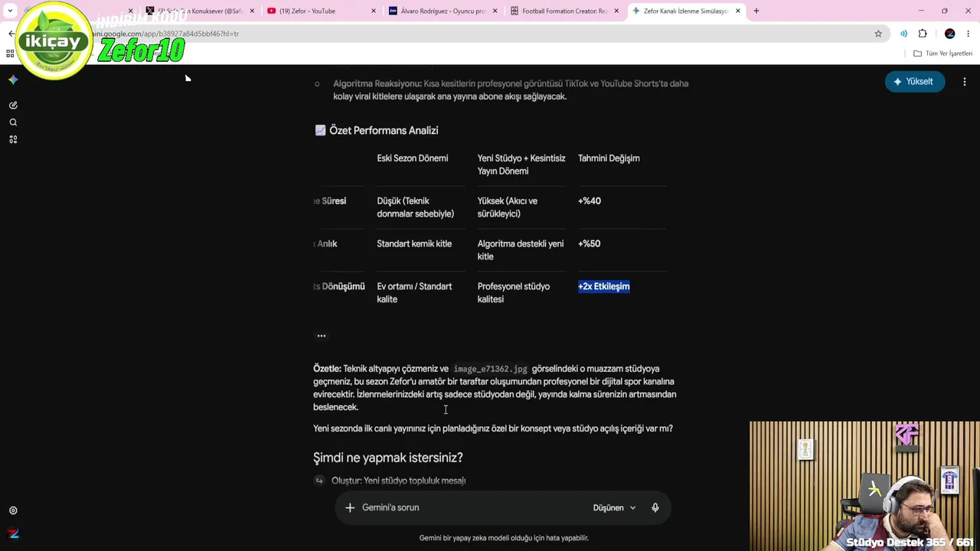Open browser extensions puzzle icon
Viewport: 980px width, 551px height.
(x=923, y=34)
